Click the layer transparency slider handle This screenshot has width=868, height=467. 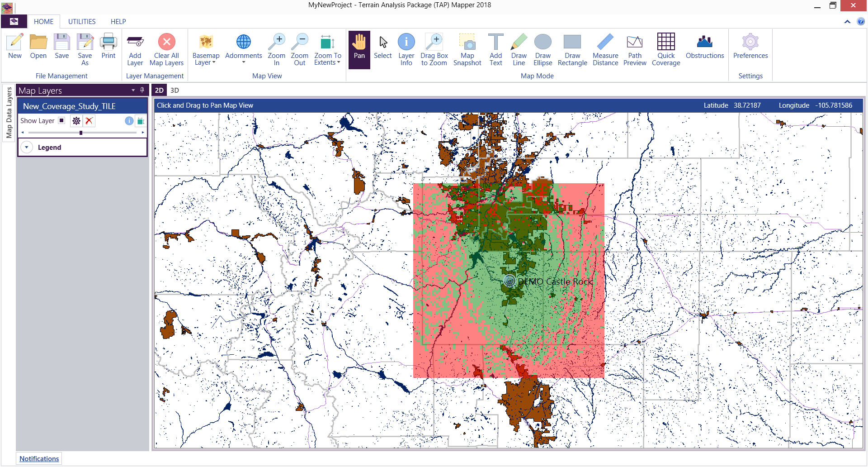click(x=81, y=133)
